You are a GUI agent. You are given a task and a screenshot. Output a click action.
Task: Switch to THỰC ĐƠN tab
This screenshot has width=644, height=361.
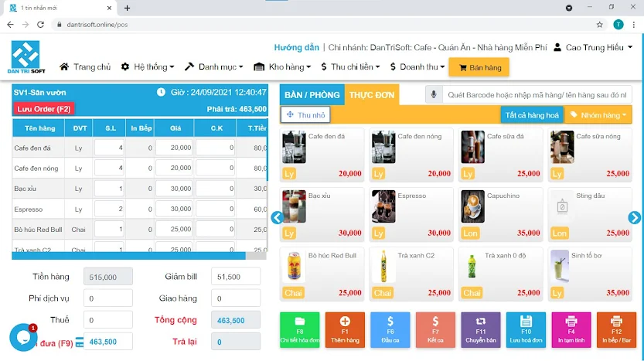[x=372, y=95]
